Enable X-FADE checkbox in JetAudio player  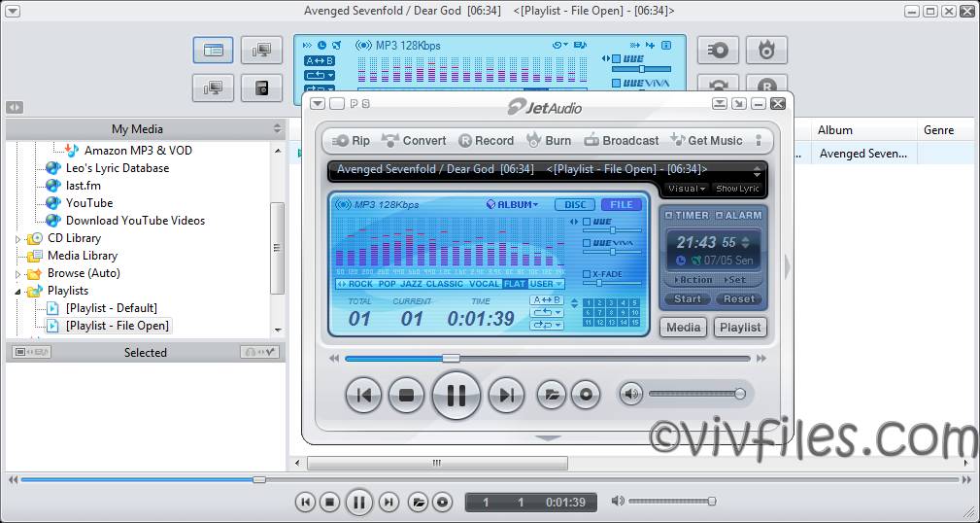587,274
